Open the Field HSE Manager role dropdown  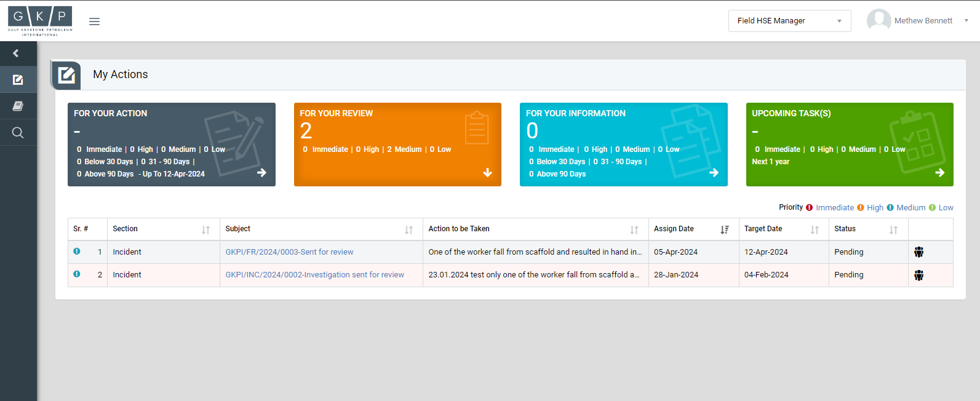click(x=789, y=21)
